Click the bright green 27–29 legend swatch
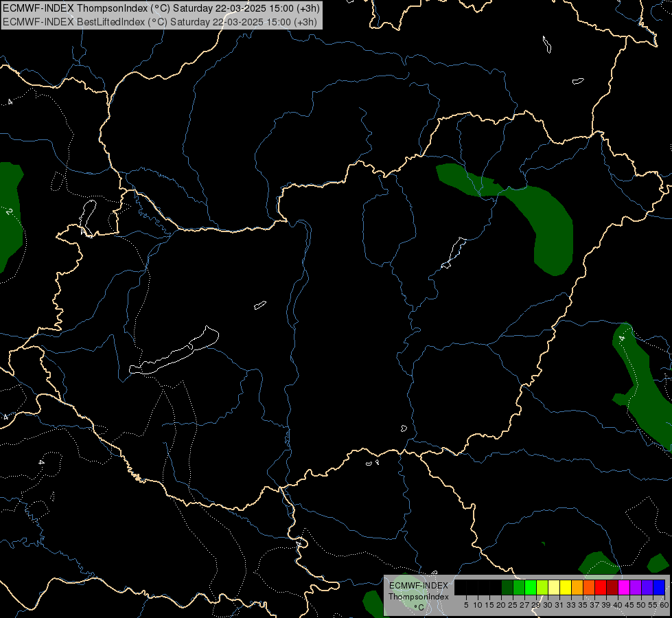This screenshot has height=618, width=672. tap(531, 587)
